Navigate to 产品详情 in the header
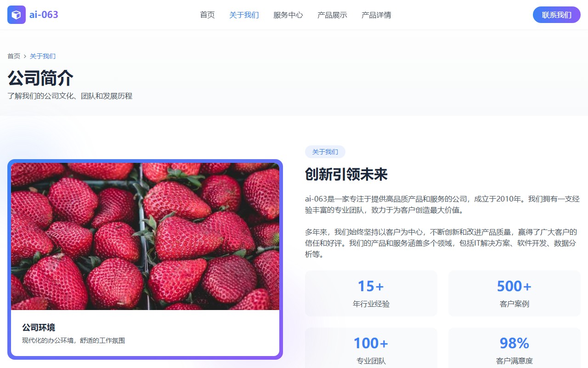The image size is (588, 368). 376,15
